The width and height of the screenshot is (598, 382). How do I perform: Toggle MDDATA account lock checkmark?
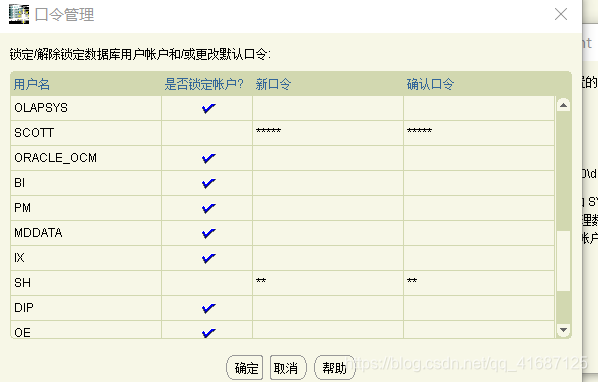[209, 233]
